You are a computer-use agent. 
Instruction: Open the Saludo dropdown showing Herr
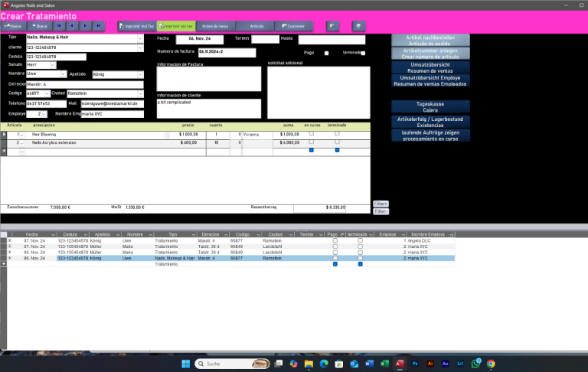tap(52, 65)
